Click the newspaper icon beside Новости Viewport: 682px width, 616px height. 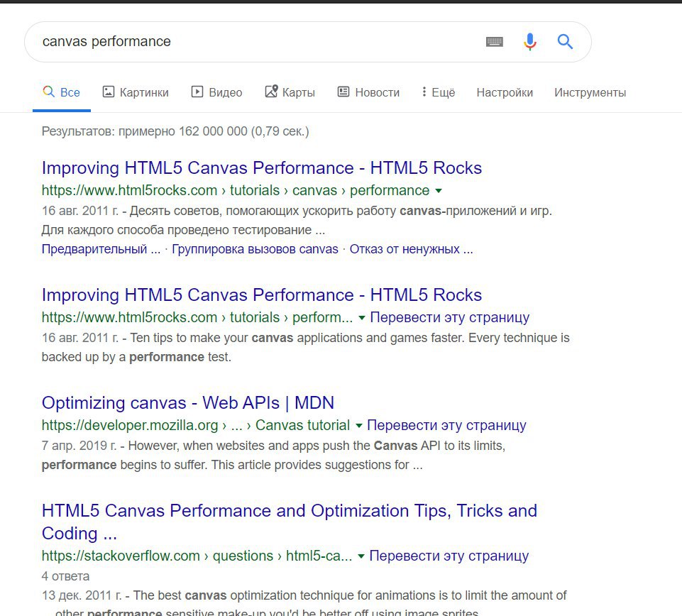[x=343, y=92]
